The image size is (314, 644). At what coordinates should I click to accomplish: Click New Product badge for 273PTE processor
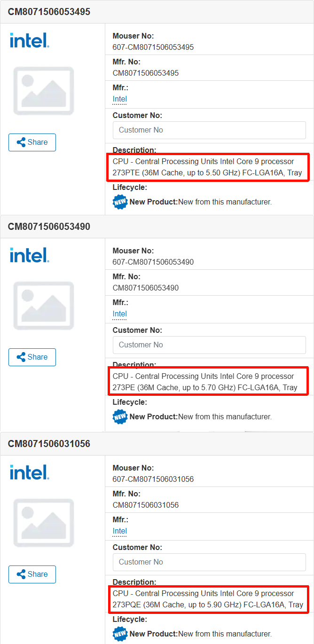tap(120, 202)
